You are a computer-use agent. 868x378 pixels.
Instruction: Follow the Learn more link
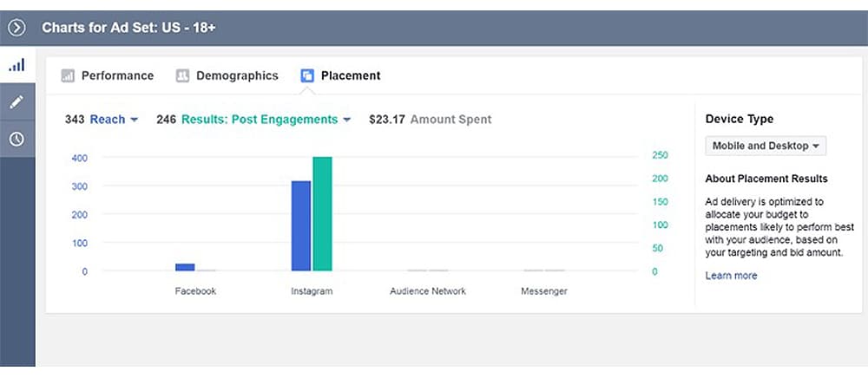731,276
